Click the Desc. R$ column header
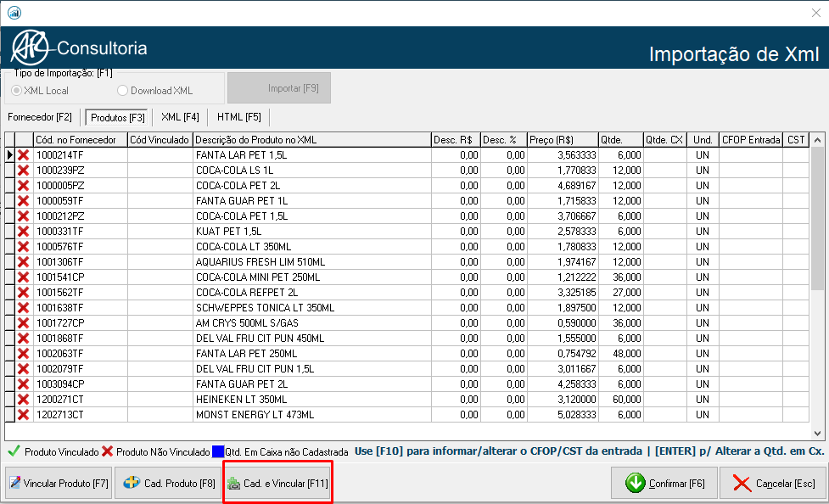 pyautogui.click(x=456, y=140)
